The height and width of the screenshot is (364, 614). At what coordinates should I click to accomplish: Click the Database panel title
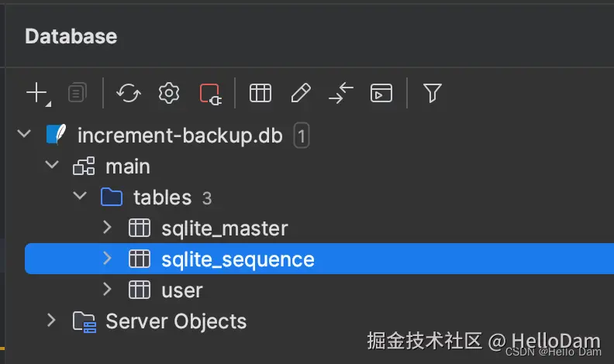click(71, 36)
